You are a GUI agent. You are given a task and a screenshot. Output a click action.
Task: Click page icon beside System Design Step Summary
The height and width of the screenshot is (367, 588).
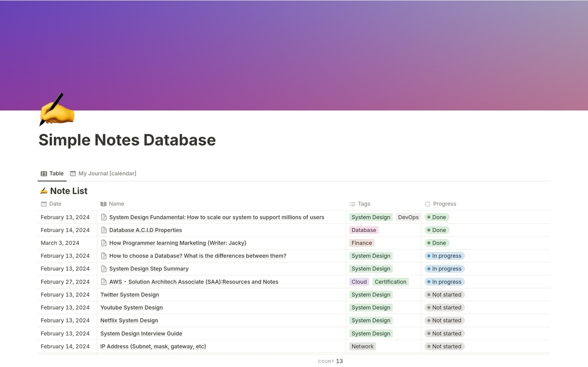(x=104, y=269)
